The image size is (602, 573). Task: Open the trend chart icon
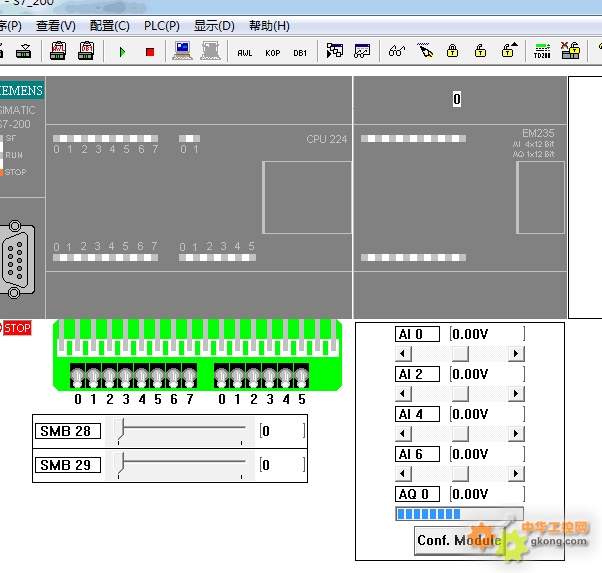coord(362,51)
